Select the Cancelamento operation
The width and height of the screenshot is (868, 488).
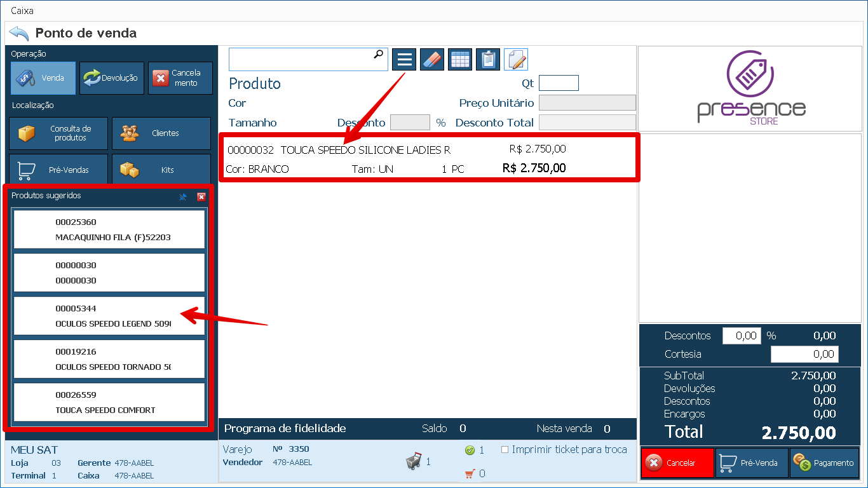[180, 78]
